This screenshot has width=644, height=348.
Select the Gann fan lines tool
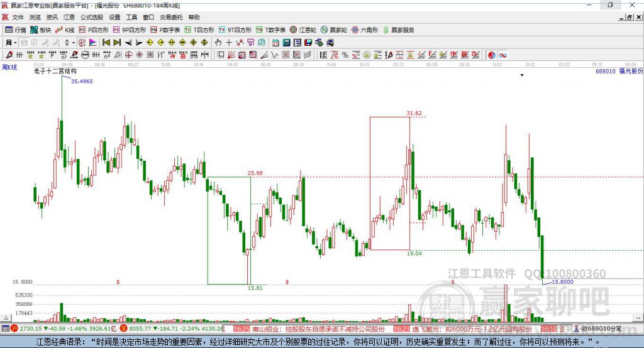231,55
